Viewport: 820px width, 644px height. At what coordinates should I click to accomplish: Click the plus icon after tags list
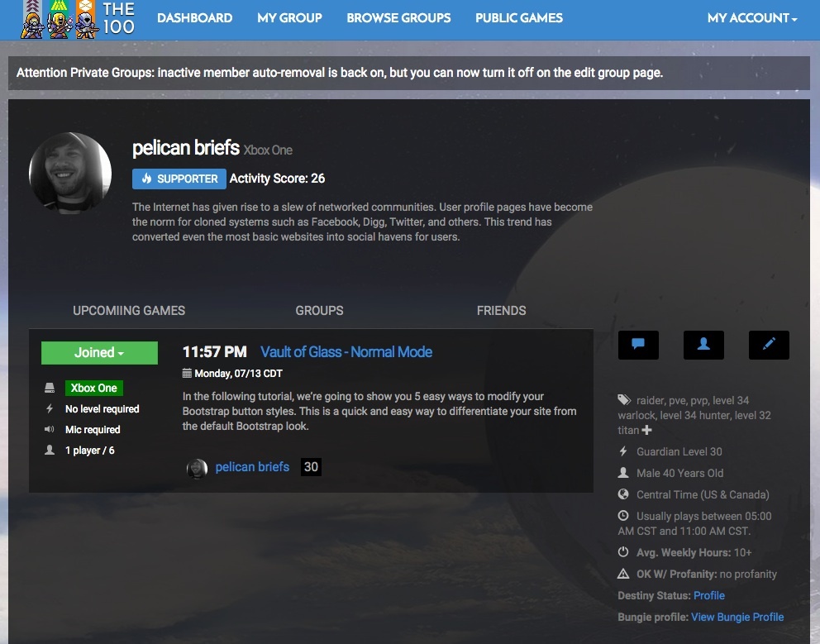[646, 430]
